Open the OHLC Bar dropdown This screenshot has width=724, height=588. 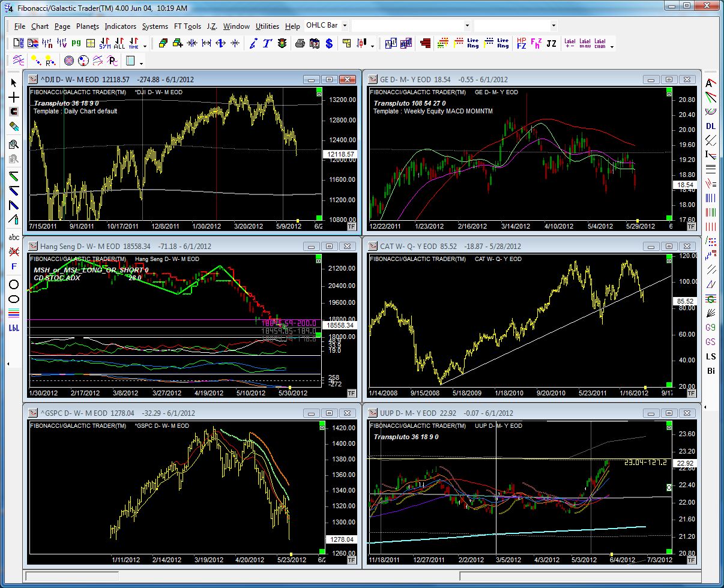[345, 25]
